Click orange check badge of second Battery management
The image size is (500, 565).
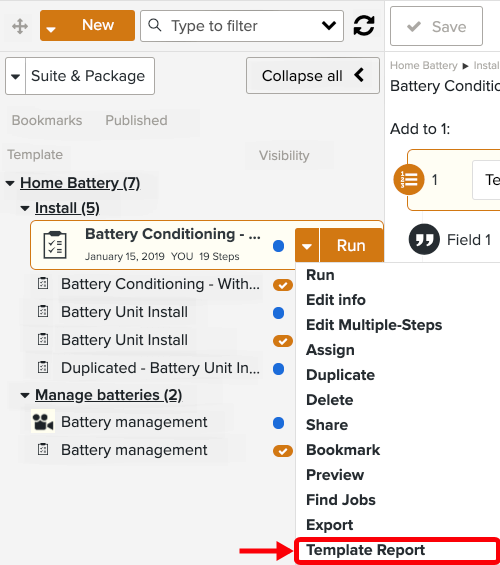click(283, 451)
